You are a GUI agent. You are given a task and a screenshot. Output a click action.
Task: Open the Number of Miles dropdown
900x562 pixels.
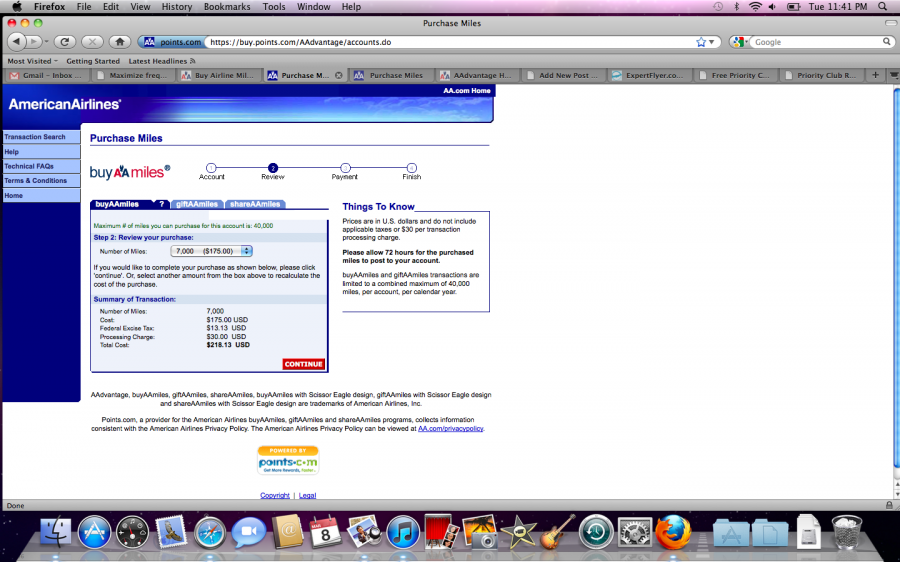[x=211, y=251]
